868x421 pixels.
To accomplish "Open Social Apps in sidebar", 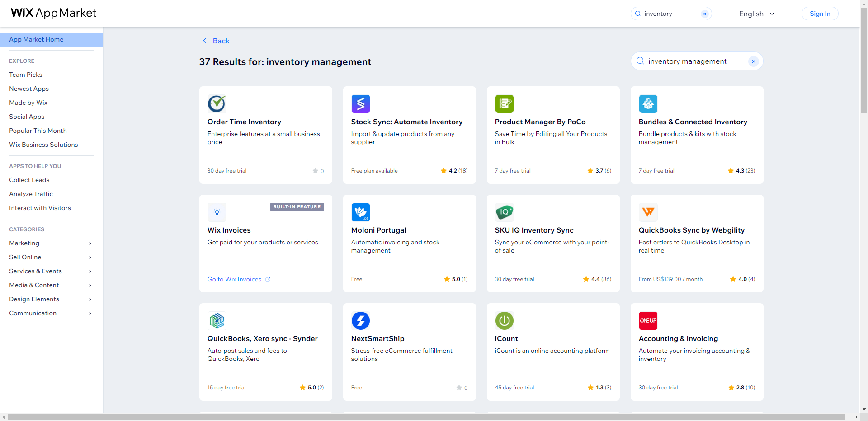I will (x=27, y=117).
